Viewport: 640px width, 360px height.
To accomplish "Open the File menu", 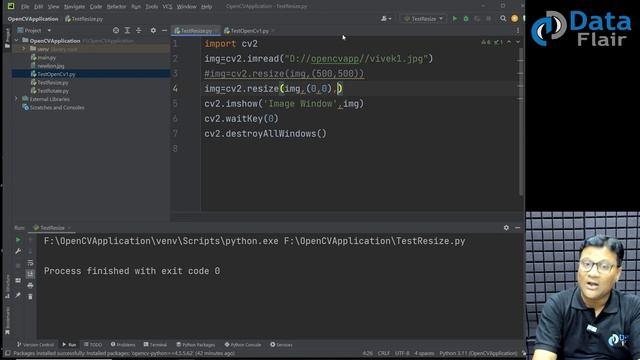I will pyautogui.click(x=25, y=7).
